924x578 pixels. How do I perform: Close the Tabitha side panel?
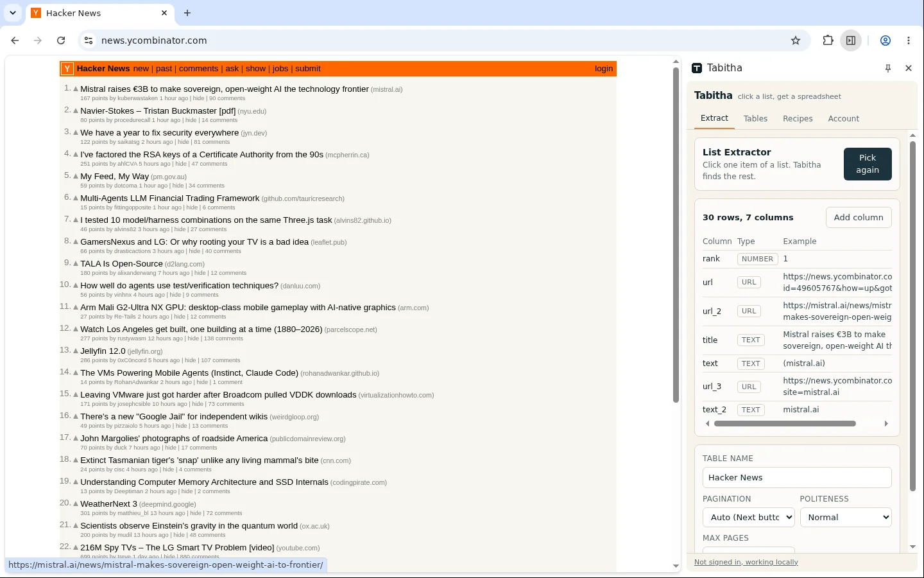click(x=909, y=68)
